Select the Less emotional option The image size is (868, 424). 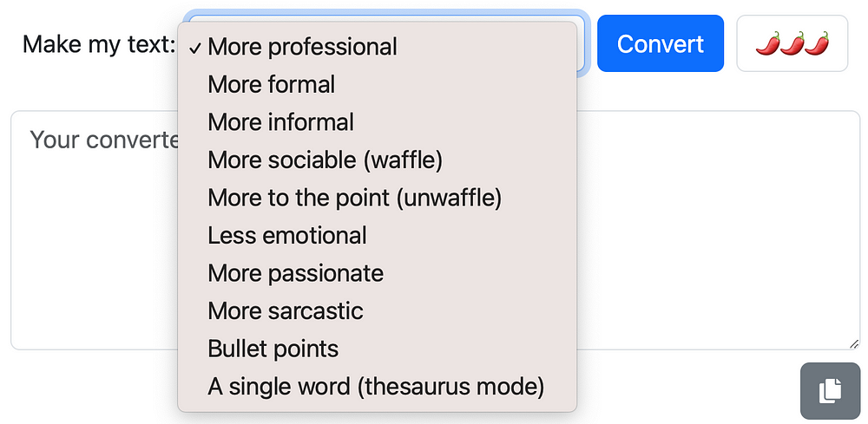click(287, 236)
